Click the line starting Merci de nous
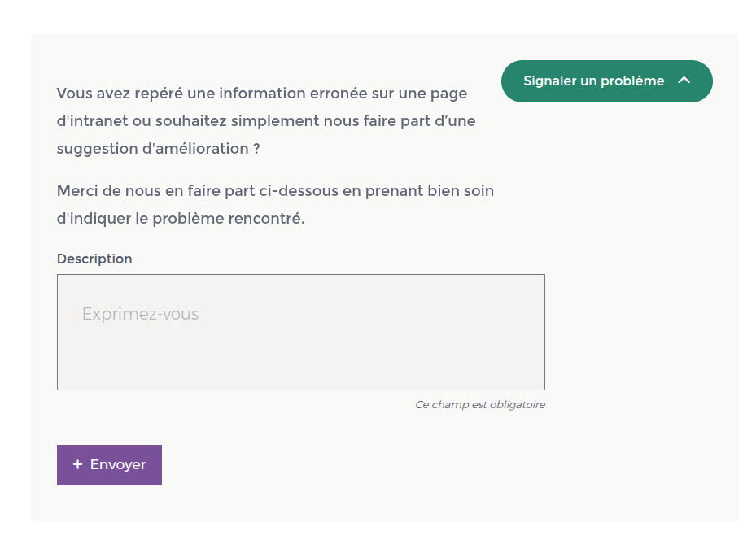The width and height of the screenshot is (756, 544). click(x=275, y=191)
